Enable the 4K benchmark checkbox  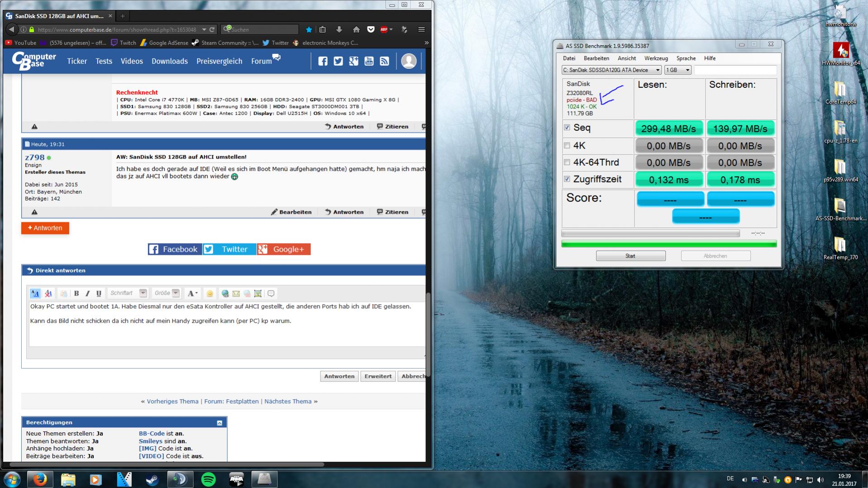click(x=567, y=145)
